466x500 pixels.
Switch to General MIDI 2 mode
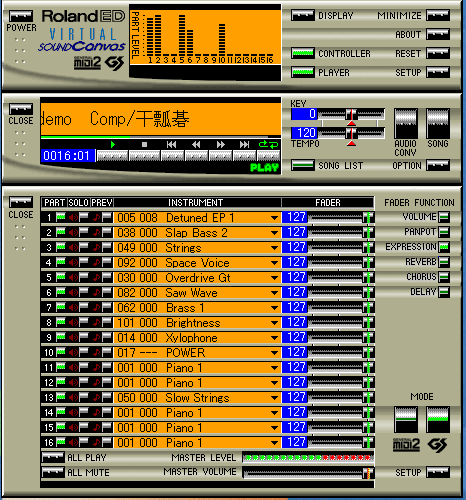(x=405, y=420)
